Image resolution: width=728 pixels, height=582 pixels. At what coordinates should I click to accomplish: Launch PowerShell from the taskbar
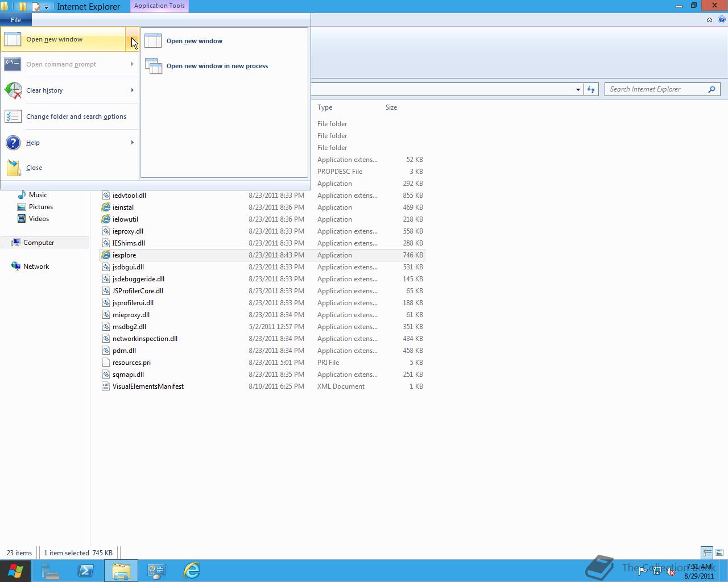point(86,571)
